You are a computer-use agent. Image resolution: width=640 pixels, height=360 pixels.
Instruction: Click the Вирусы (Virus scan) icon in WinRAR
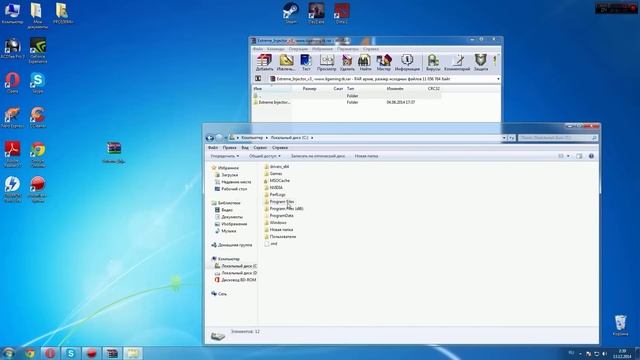tap(433, 62)
